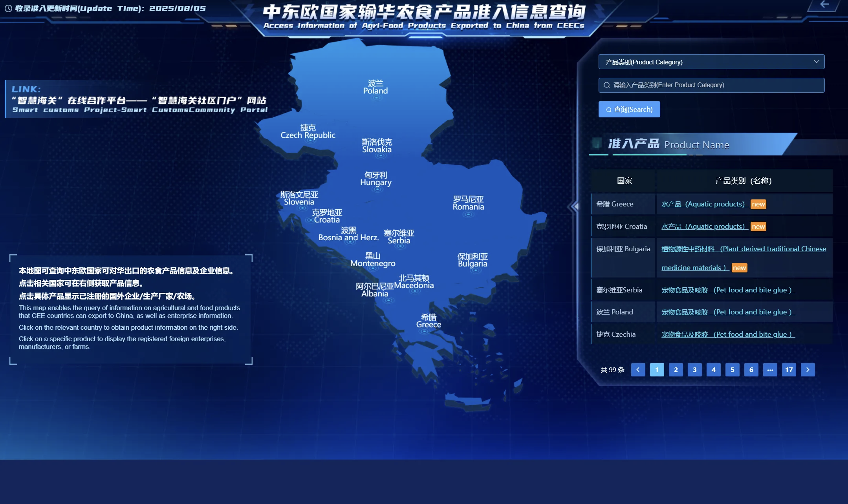Select the Romania map marker
848x504 pixels.
click(468, 214)
